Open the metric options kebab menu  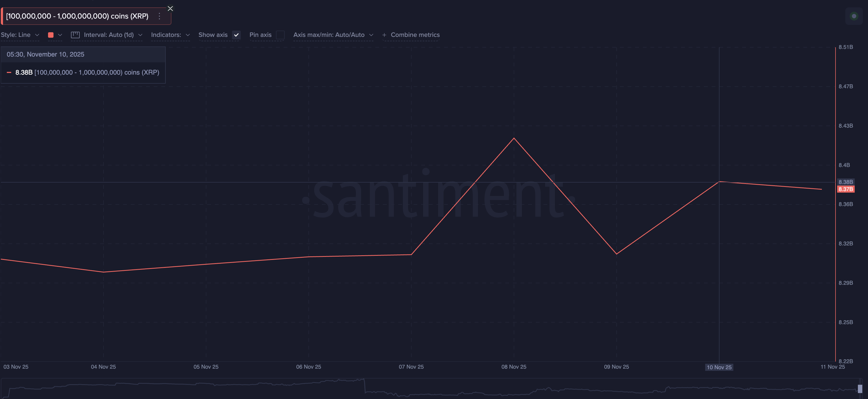click(x=159, y=16)
